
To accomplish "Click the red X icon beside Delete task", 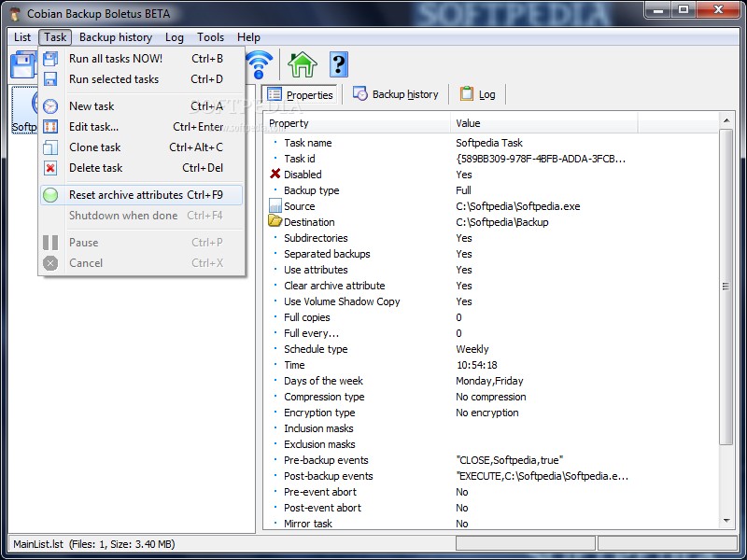I will [x=50, y=168].
